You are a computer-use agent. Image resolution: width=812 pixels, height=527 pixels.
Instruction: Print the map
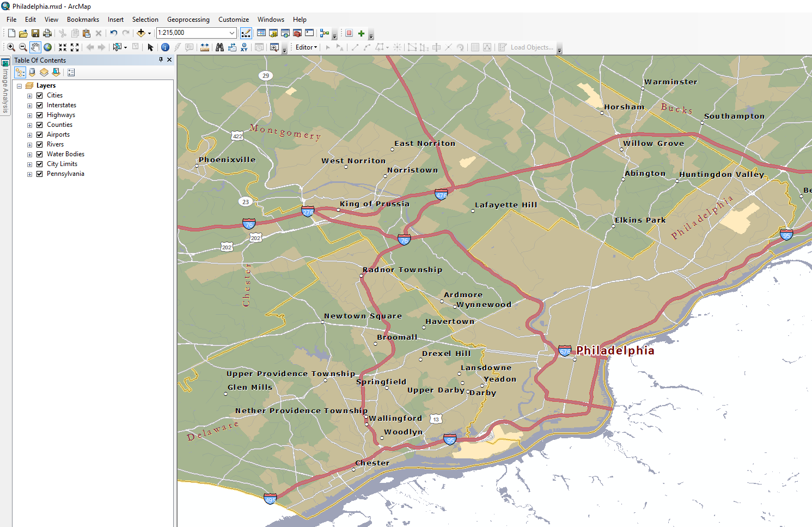pyautogui.click(x=47, y=33)
